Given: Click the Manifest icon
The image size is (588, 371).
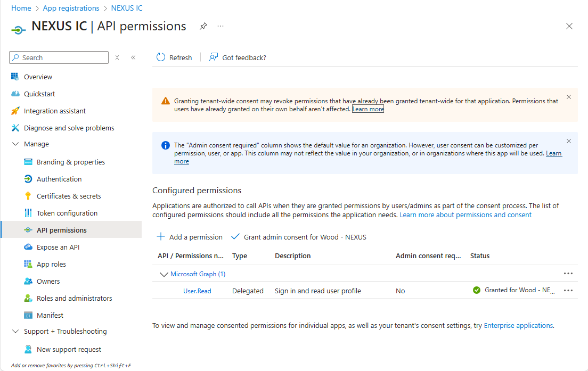Looking at the screenshot, I should coord(28,315).
